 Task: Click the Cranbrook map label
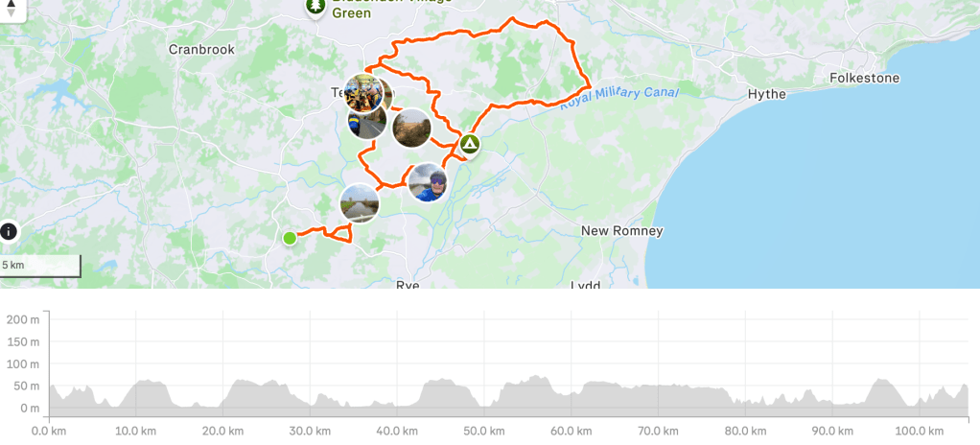pos(201,49)
